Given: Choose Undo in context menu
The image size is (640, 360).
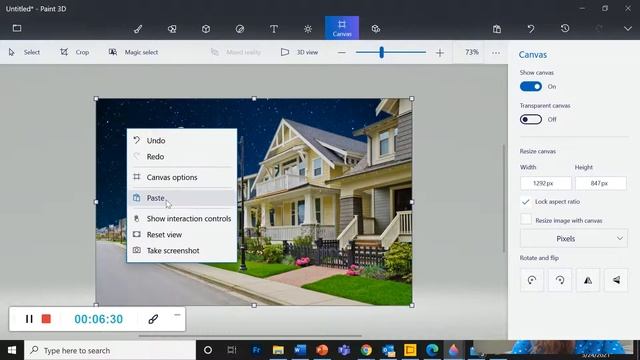Looking at the screenshot, I should coord(182,140).
